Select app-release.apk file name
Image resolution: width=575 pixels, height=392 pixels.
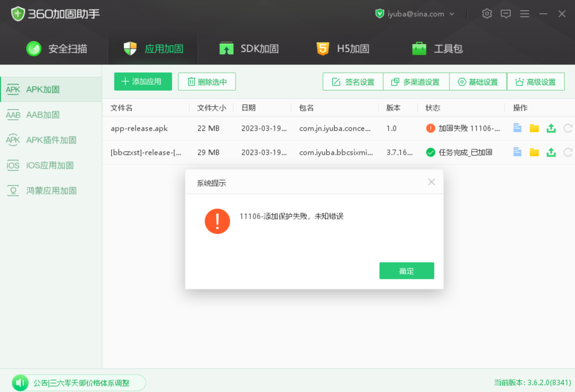(x=139, y=129)
